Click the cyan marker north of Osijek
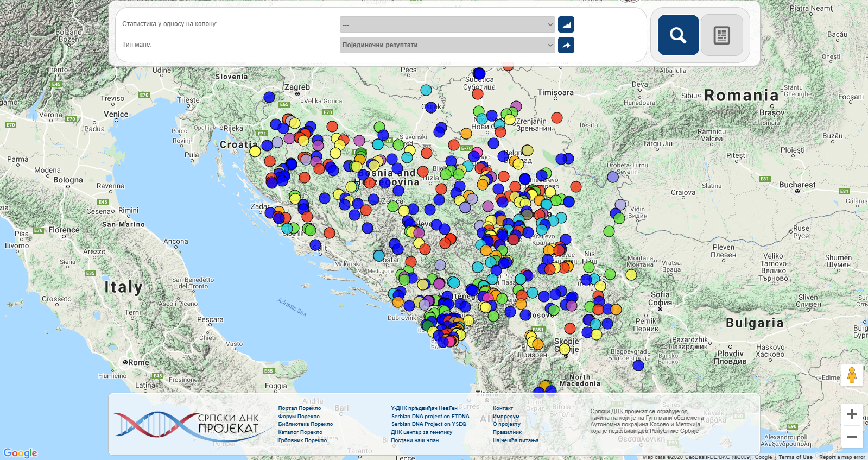 pyautogui.click(x=426, y=90)
